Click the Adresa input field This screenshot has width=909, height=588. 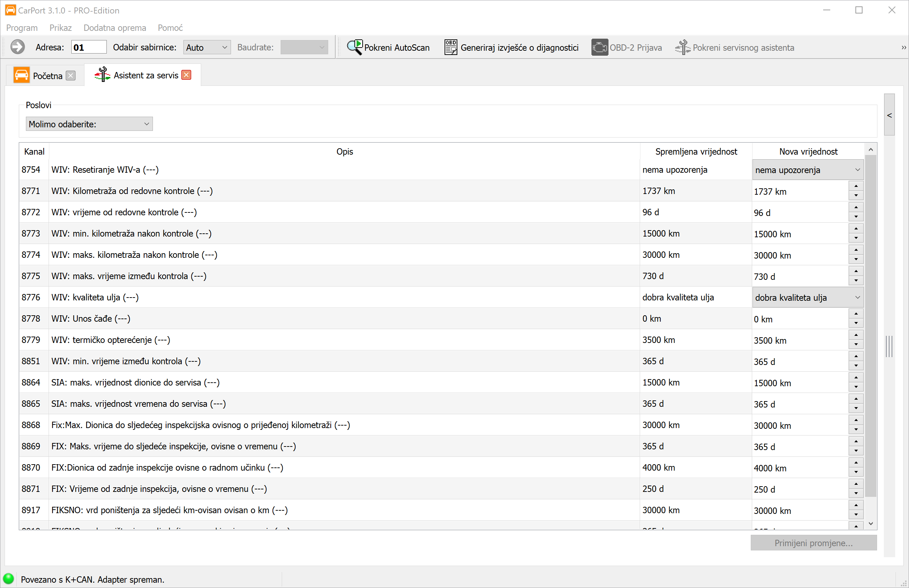pyautogui.click(x=89, y=48)
